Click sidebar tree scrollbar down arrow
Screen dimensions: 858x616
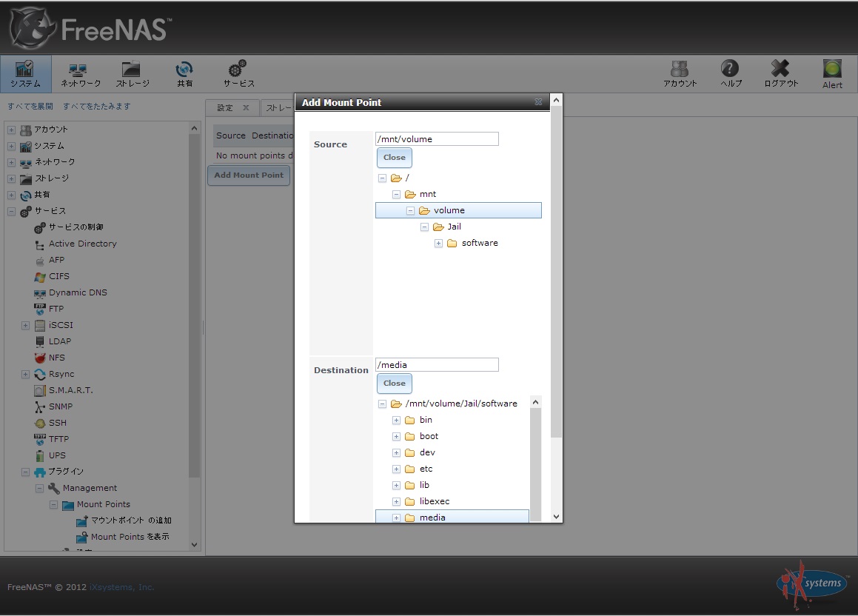pos(194,545)
